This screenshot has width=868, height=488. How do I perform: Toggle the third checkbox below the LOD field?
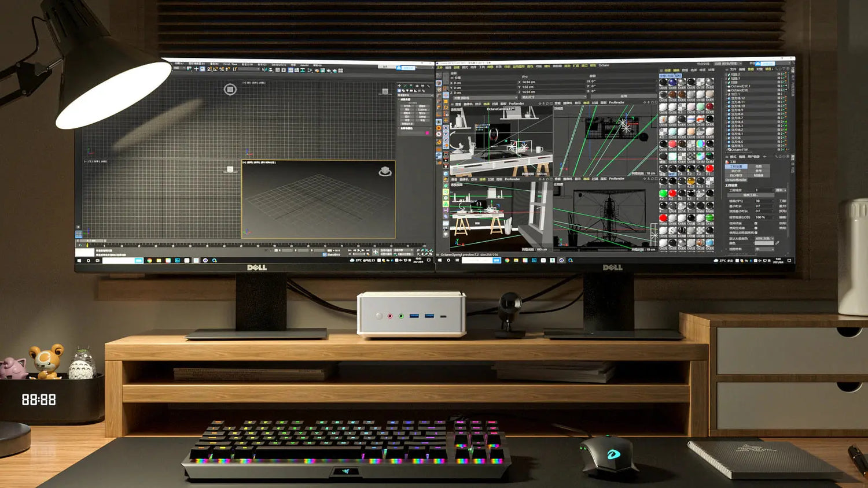click(x=756, y=233)
